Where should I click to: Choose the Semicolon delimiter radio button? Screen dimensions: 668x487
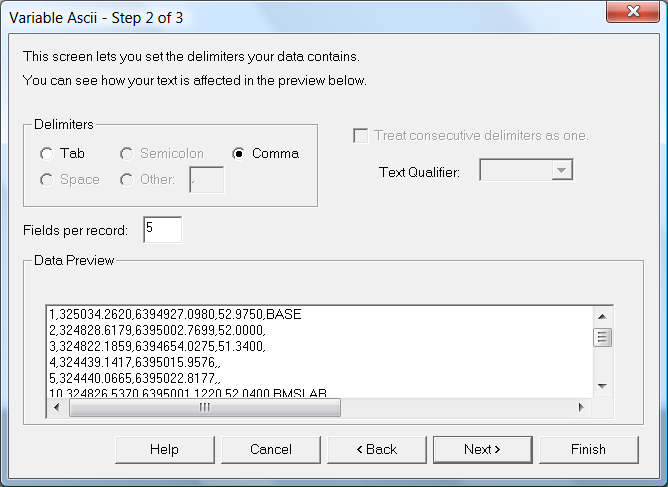[127, 154]
